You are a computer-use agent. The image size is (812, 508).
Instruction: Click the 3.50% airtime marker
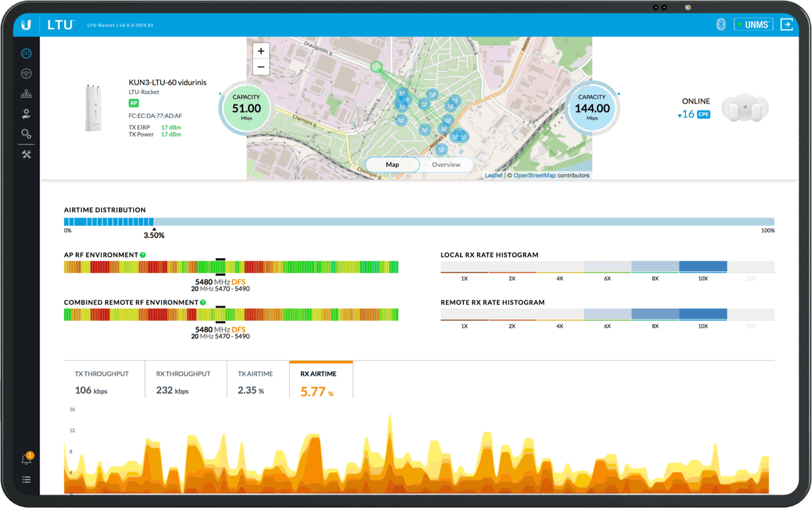coord(154,235)
